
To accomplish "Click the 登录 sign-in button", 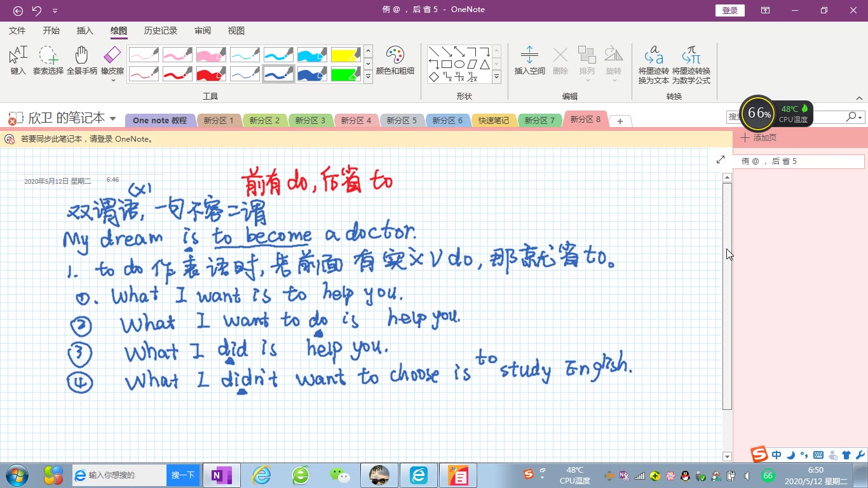I will tap(730, 10).
